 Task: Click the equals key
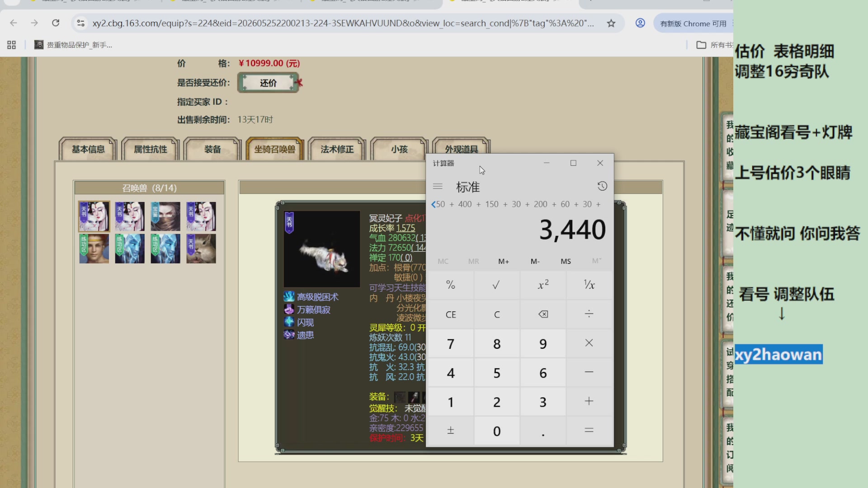589,431
